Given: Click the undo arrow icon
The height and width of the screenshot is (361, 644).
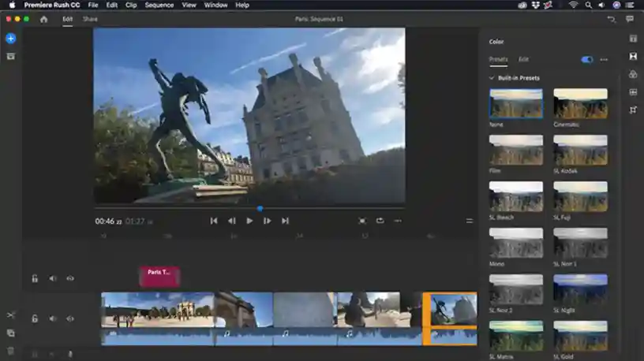Looking at the screenshot, I should click(x=611, y=19).
